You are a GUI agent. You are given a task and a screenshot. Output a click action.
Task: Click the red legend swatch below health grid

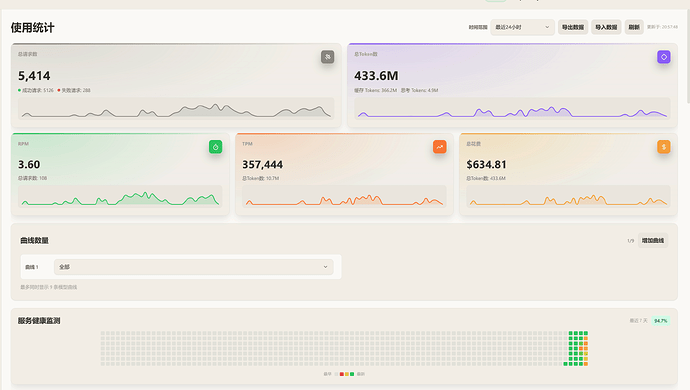click(341, 374)
